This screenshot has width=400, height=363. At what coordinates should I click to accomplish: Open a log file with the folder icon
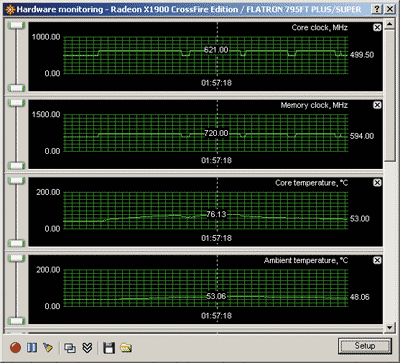click(x=126, y=348)
